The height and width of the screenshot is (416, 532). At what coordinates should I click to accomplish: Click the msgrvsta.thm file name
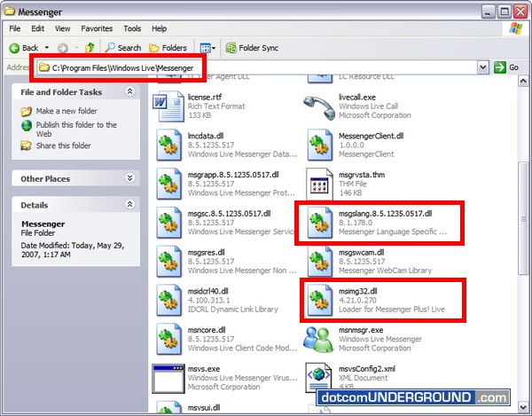362,175
